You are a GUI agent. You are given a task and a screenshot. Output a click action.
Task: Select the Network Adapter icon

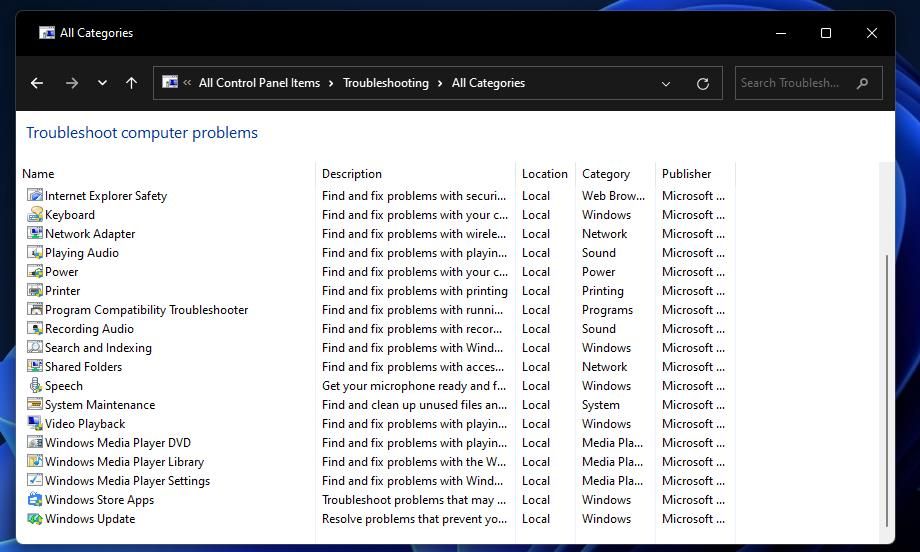(35, 233)
